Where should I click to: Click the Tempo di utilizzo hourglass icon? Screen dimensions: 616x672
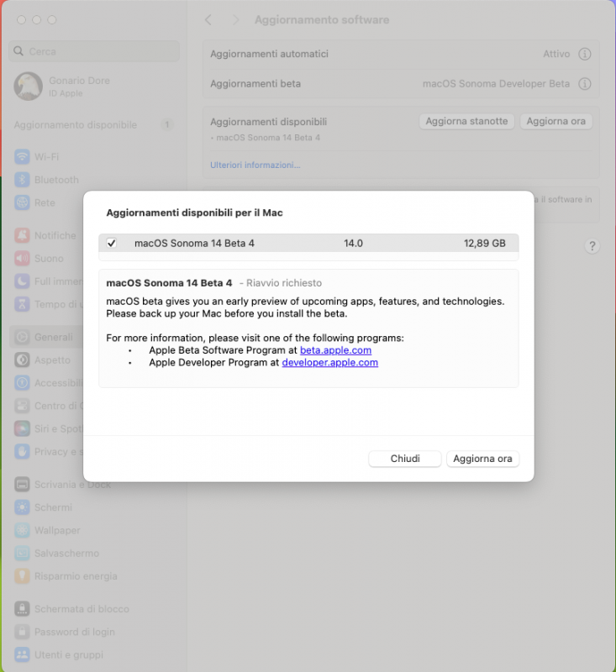point(22,304)
